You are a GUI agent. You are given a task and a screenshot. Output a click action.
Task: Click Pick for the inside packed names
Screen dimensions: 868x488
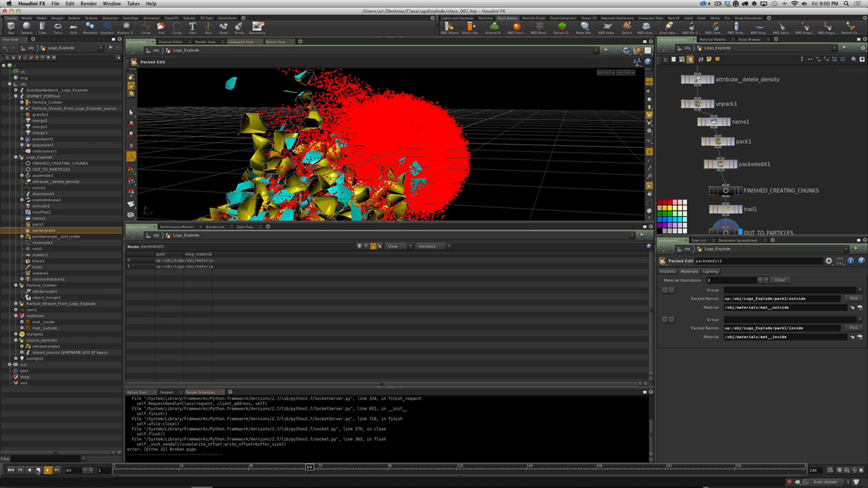coord(854,328)
